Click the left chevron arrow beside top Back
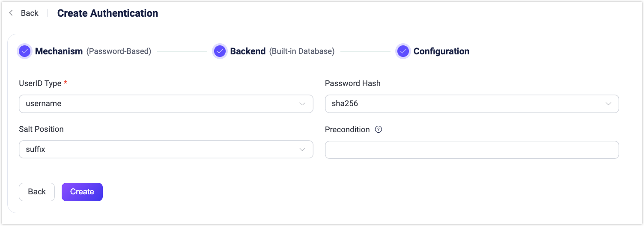 [x=12, y=13]
